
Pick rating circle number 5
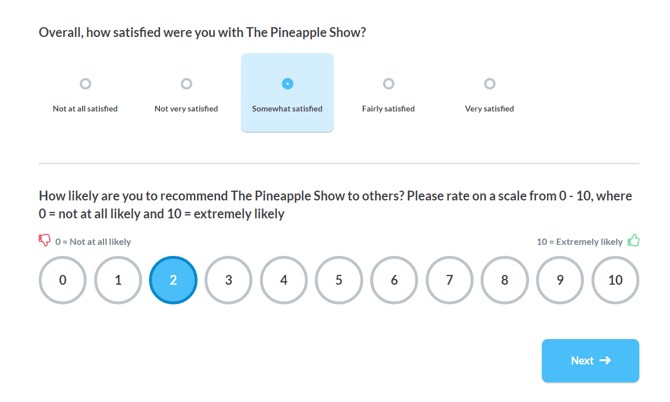tap(339, 280)
